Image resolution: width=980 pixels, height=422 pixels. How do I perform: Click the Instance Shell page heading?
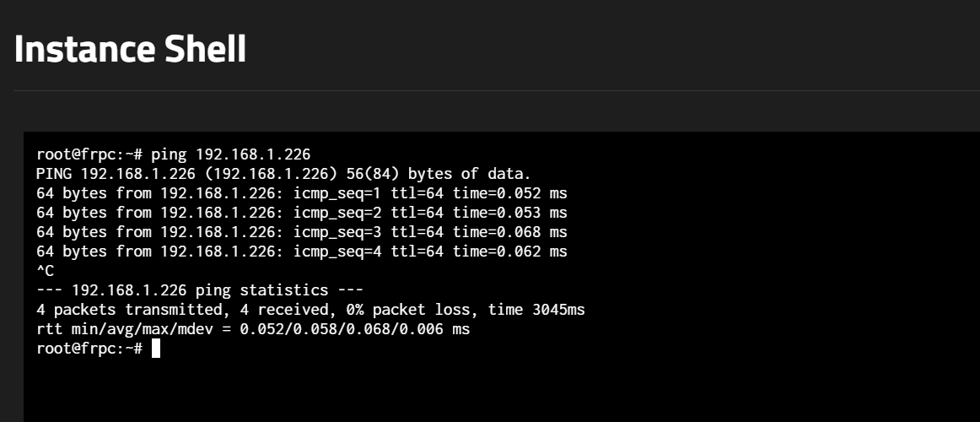coord(130,50)
